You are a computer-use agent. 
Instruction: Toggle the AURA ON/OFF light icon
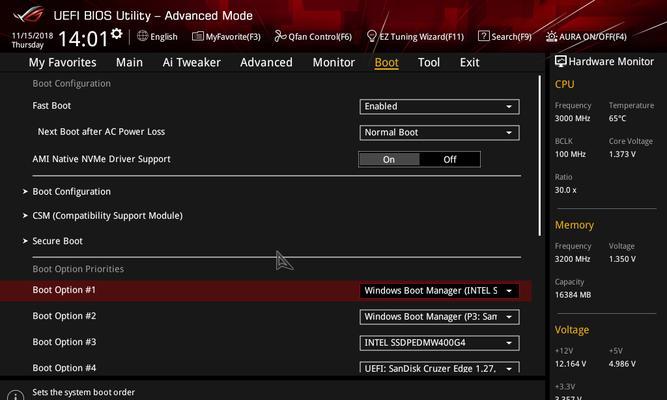pyautogui.click(x=551, y=36)
